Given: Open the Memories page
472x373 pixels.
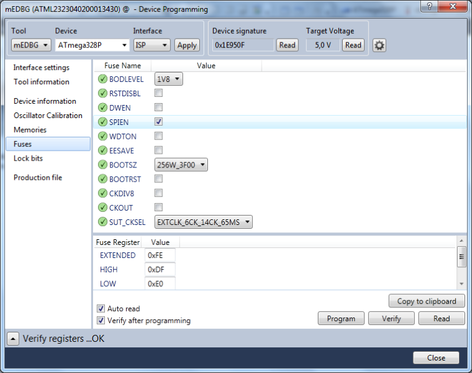Looking at the screenshot, I should coord(30,130).
